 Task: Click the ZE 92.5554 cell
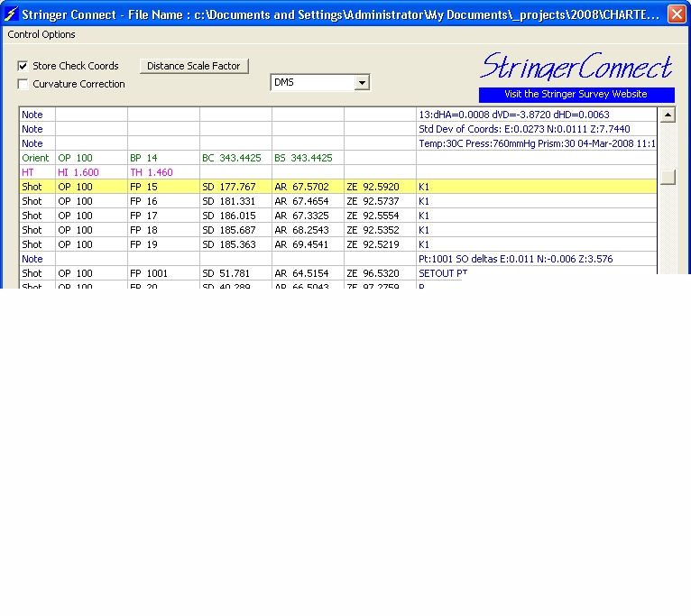point(380,216)
